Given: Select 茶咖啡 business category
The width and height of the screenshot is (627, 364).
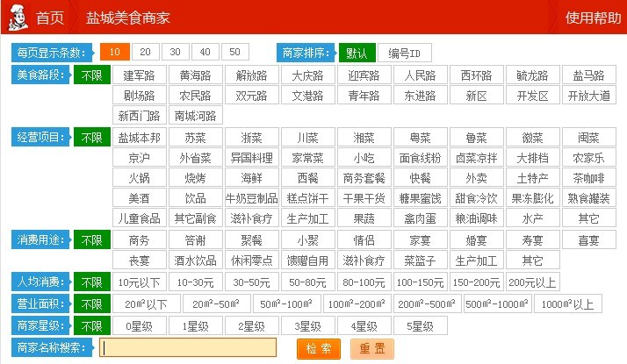Looking at the screenshot, I should tap(588, 178).
